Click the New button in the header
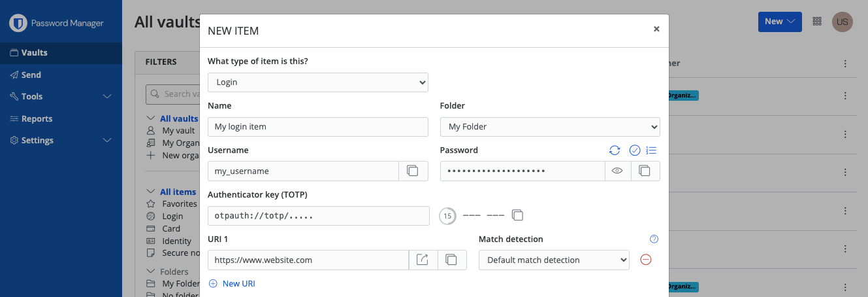Viewport: 868px width, 297px height. pyautogui.click(x=780, y=22)
